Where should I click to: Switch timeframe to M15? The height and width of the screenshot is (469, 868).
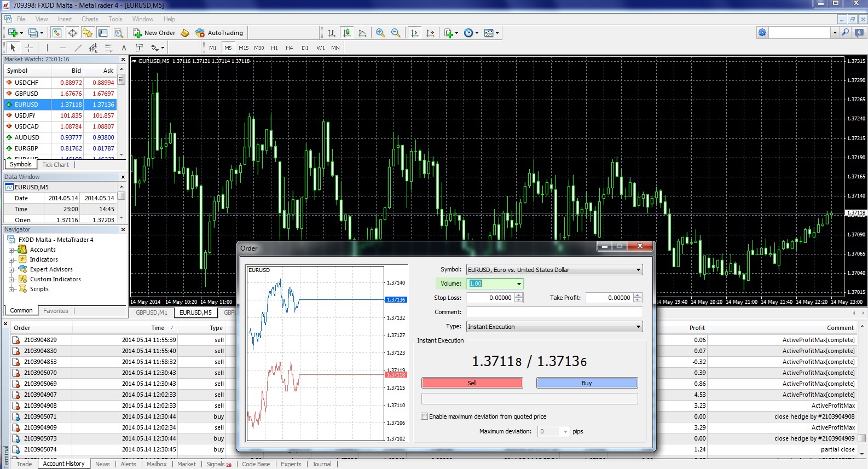point(244,48)
